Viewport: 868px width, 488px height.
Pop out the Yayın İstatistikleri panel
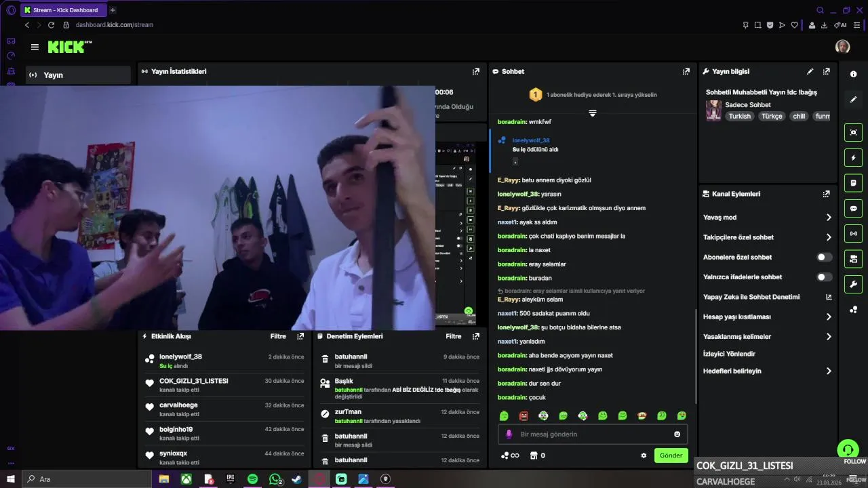tap(476, 71)
